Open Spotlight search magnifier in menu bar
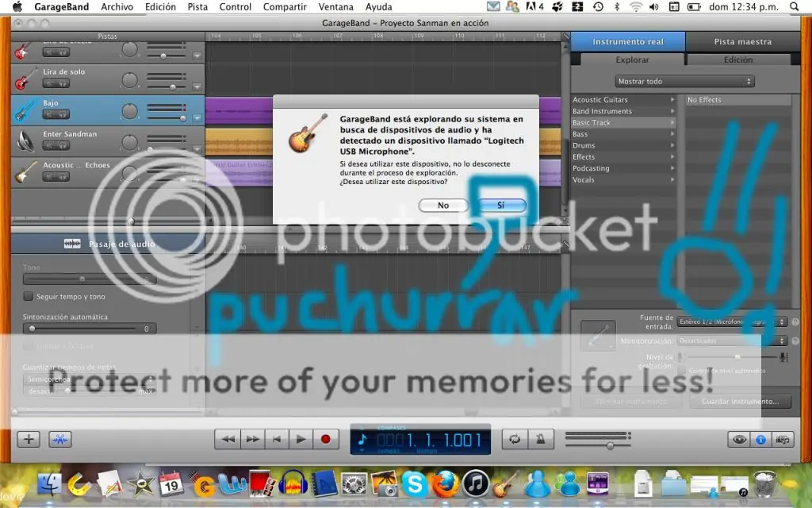812x508 pixels. coord(795,6)
